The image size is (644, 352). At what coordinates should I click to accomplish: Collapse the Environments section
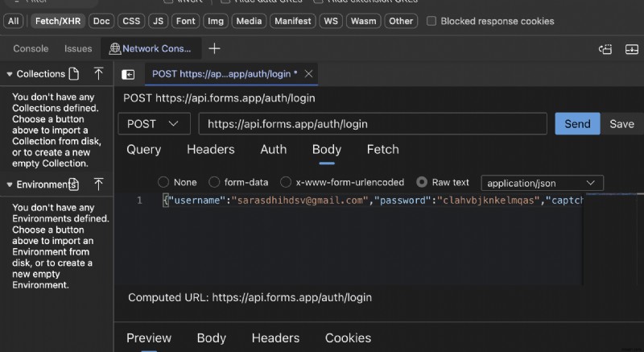point(10,184)
